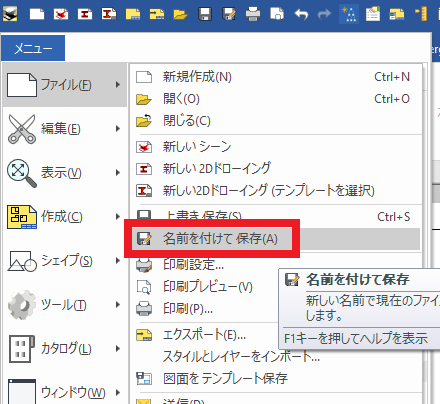
Task: Choose 開く(O) menu entry
Action: (x=276, y=99)
